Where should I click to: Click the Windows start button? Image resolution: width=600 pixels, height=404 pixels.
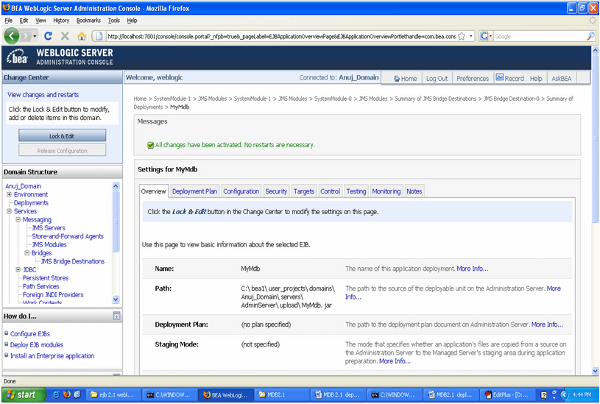click(x=23, y=395)
